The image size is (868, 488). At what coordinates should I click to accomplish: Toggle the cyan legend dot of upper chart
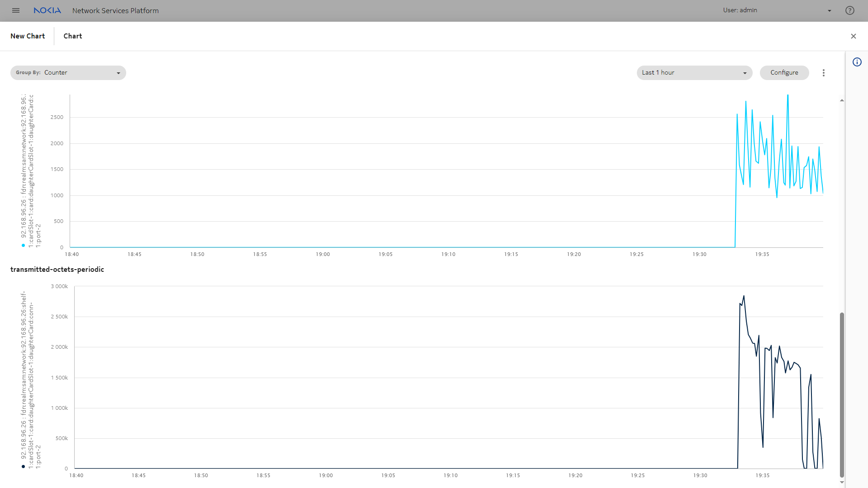click(x=23, y=246)
